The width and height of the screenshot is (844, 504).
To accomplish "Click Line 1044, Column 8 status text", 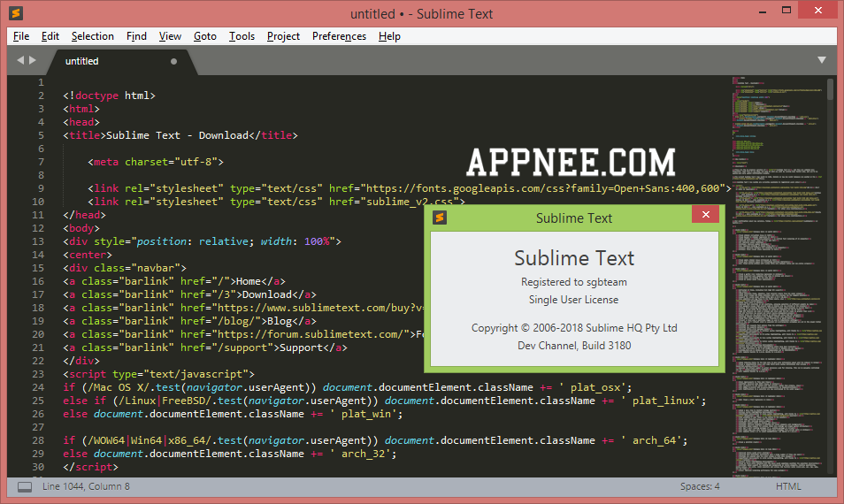I will pyautogui.click(x=86, y=486).
